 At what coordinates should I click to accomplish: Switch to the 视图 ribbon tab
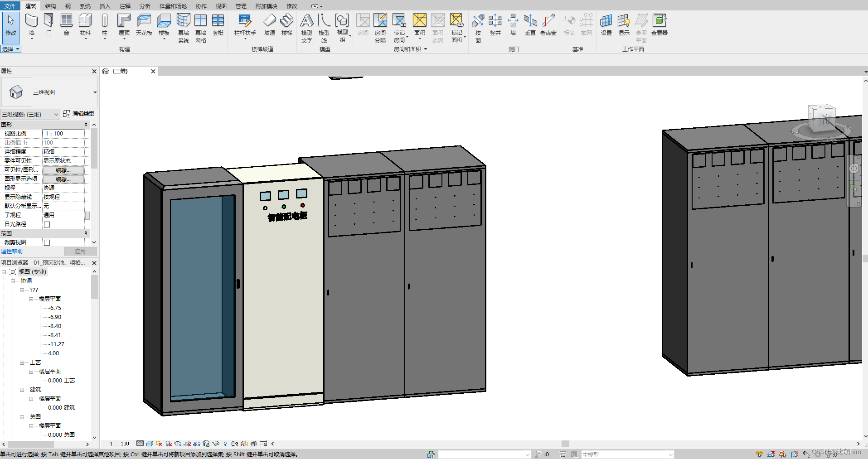pos(221,6)
